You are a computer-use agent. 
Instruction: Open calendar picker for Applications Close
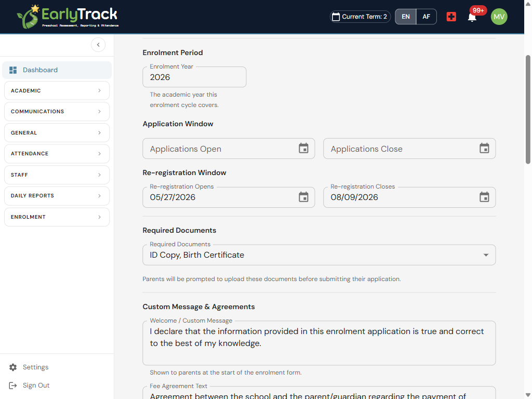point(484,148)
